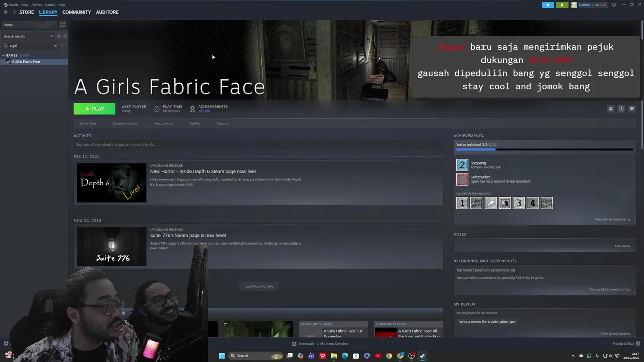This screenshot has width=644, height=362.
Task: Open Suite 776 news thumbnail
Action: pyautogui.click(x=112, y=246)
